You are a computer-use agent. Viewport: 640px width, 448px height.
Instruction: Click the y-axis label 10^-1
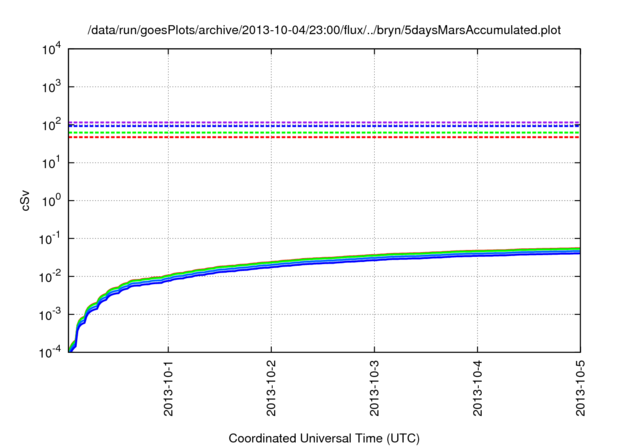click(x=49, y=239)
